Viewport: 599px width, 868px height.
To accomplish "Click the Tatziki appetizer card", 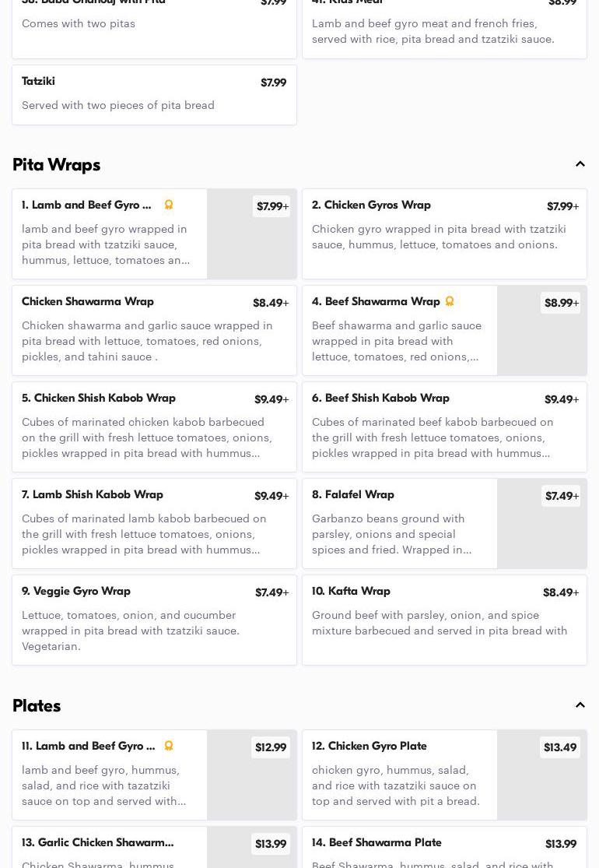I will (x=154, y=94).
